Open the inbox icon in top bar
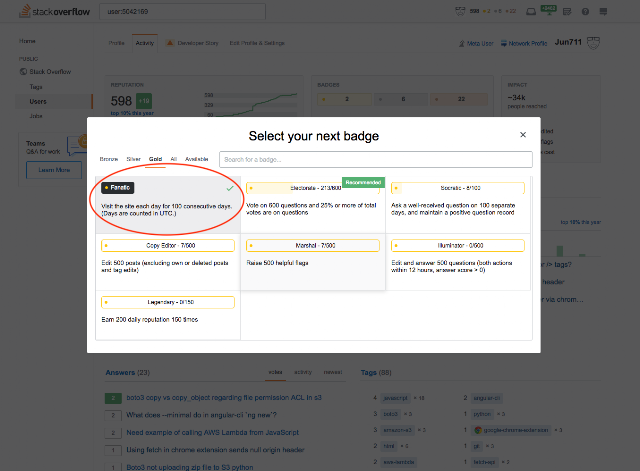 [x=531, y=11]
